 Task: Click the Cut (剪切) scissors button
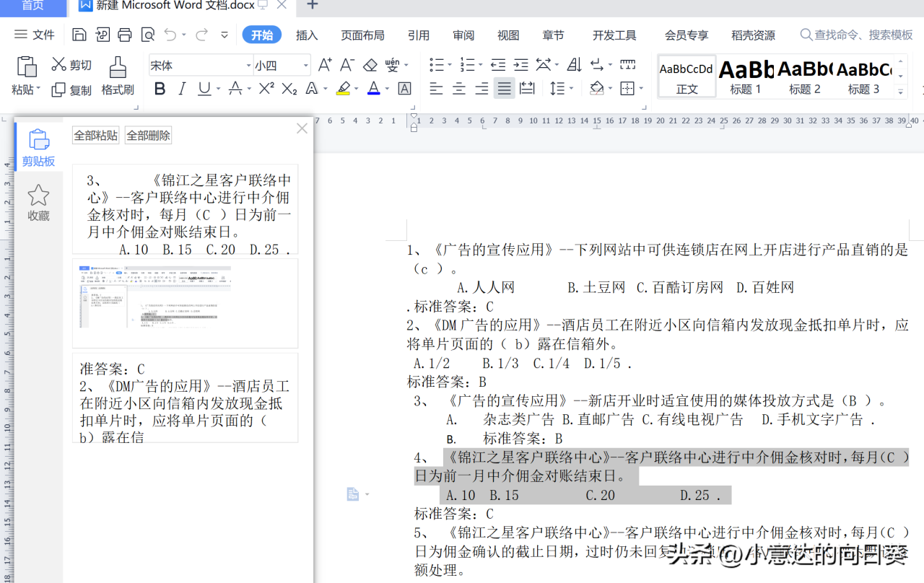(71, 65)
